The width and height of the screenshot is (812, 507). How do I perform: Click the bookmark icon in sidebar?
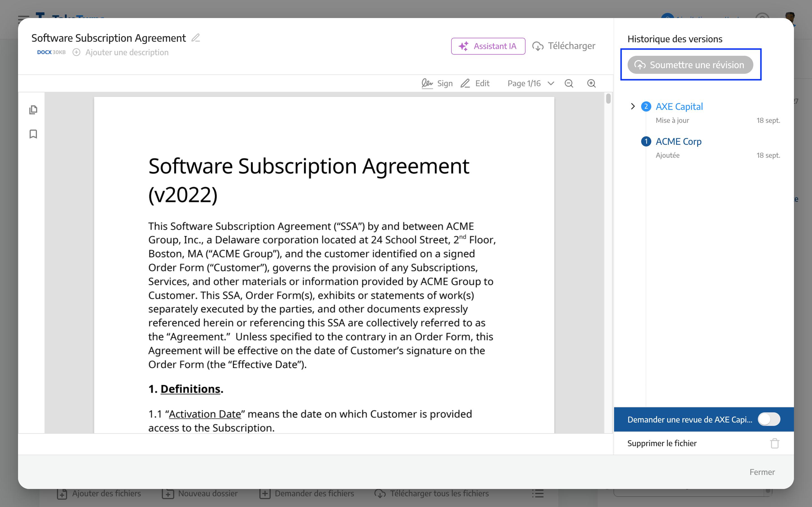click(34, 134)
